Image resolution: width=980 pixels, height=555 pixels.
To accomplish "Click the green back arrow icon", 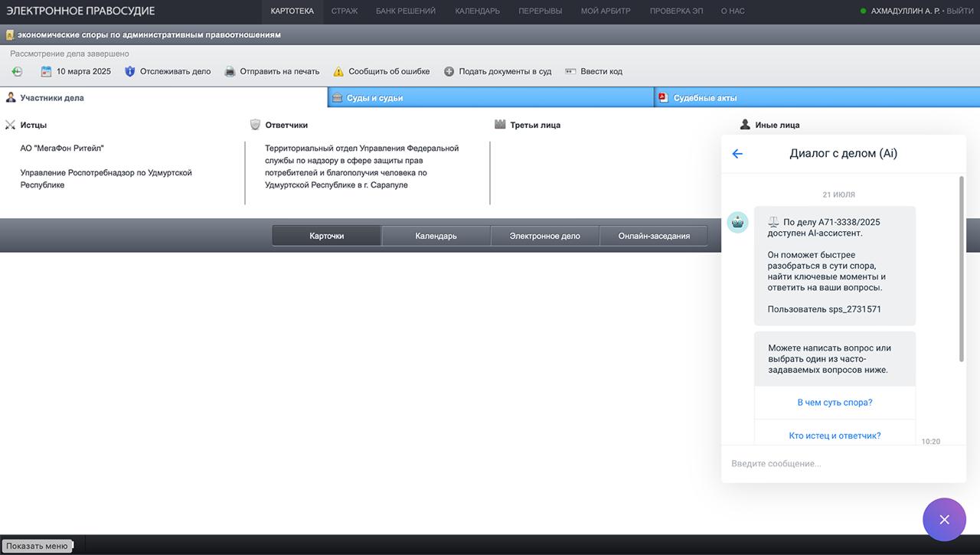I will point(17,71).
